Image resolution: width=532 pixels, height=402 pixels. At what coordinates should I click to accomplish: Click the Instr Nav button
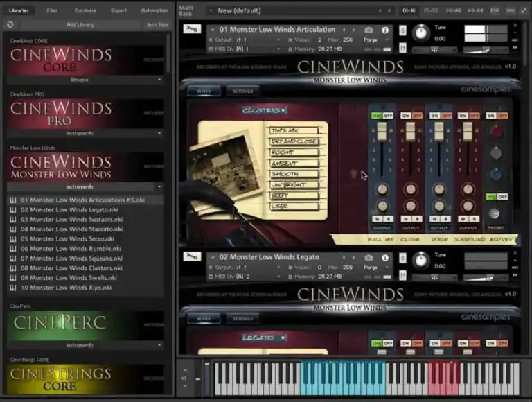click(x=157, y=24)
